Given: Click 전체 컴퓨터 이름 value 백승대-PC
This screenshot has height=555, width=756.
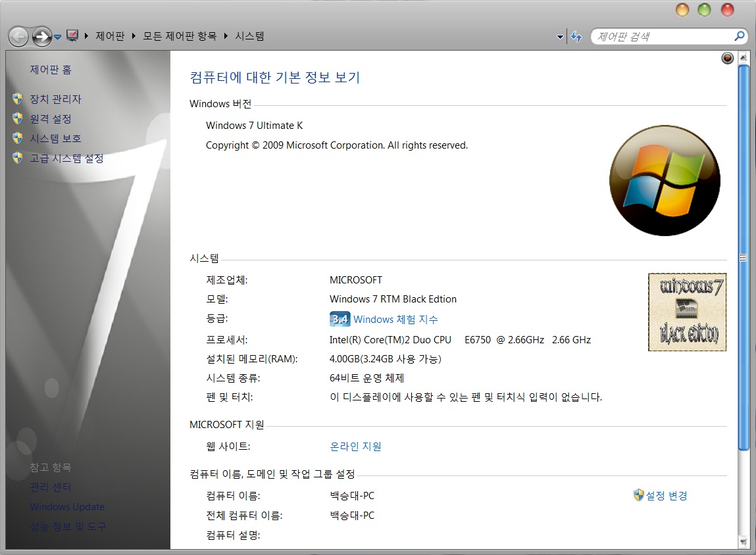Looking at the screenshot, I should click(x=352, y=516).
